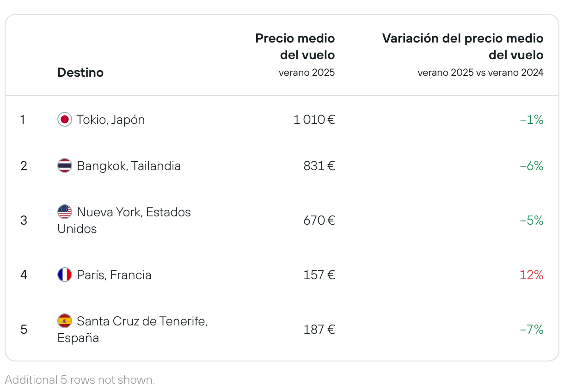Select the Destino column header
The image size is (564, 392).
click(x=80, y=73)
